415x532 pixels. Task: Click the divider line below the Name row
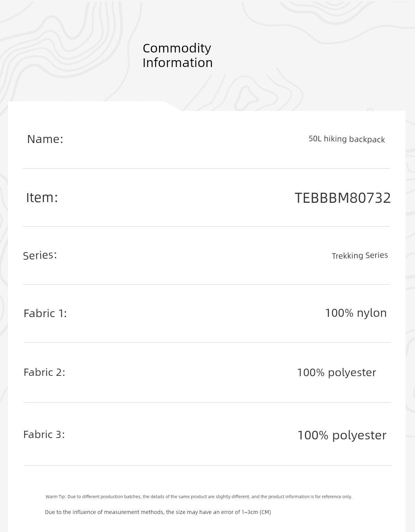206,169
